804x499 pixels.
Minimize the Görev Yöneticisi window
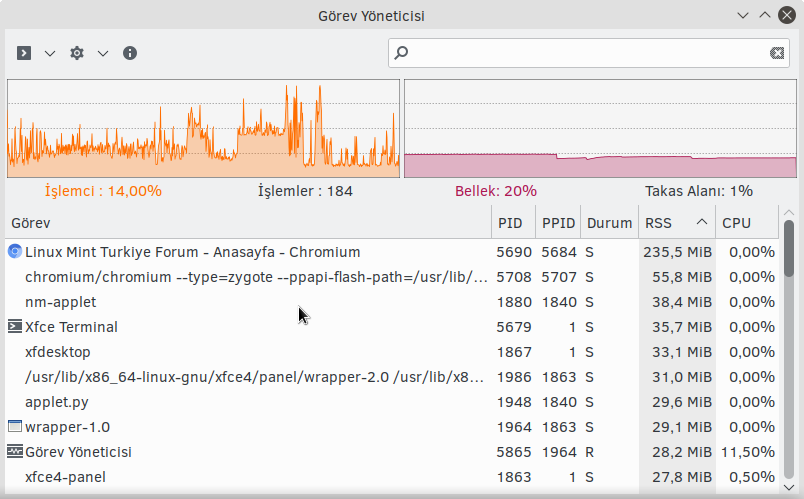pyautogui.click(x=742, y=15)
